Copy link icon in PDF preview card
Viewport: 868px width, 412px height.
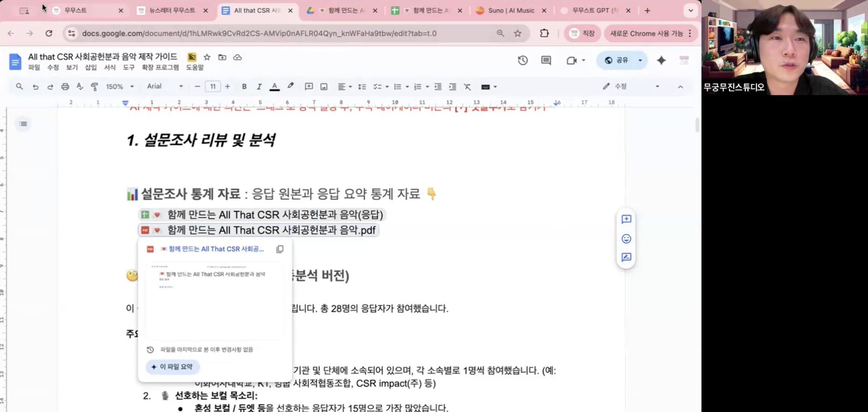tap(280, 249)
